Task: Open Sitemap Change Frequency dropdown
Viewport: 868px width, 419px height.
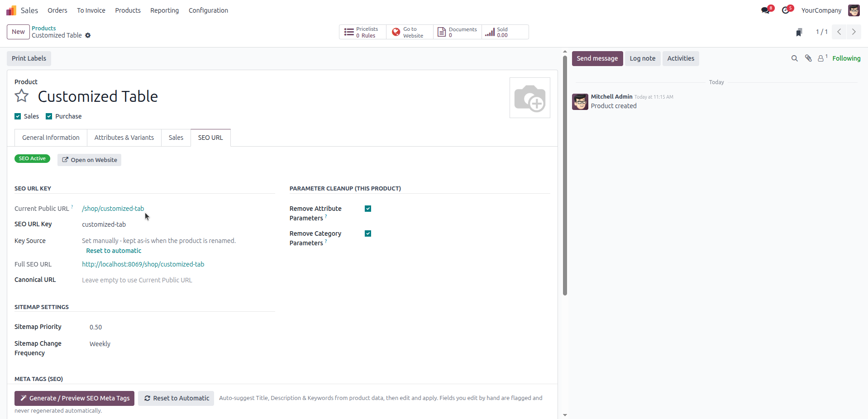Action: pyautogui.click(x=182, y=344)
